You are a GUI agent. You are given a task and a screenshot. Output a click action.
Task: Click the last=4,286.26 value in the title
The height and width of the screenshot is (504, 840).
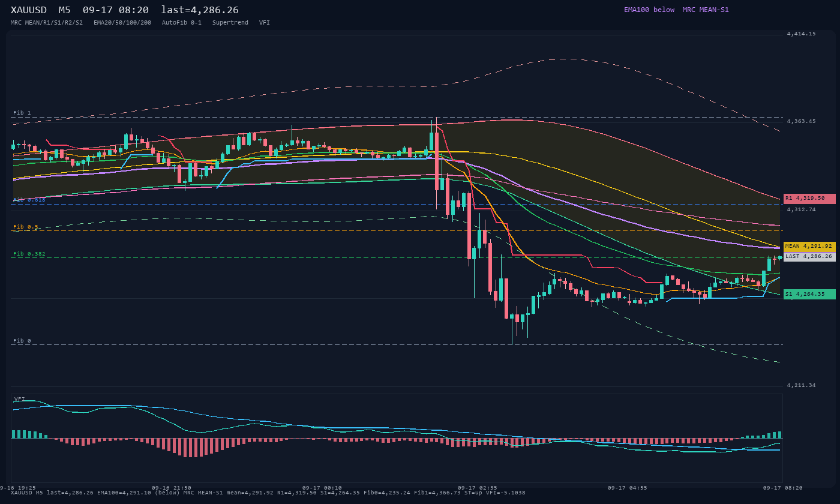click(200, 10)
